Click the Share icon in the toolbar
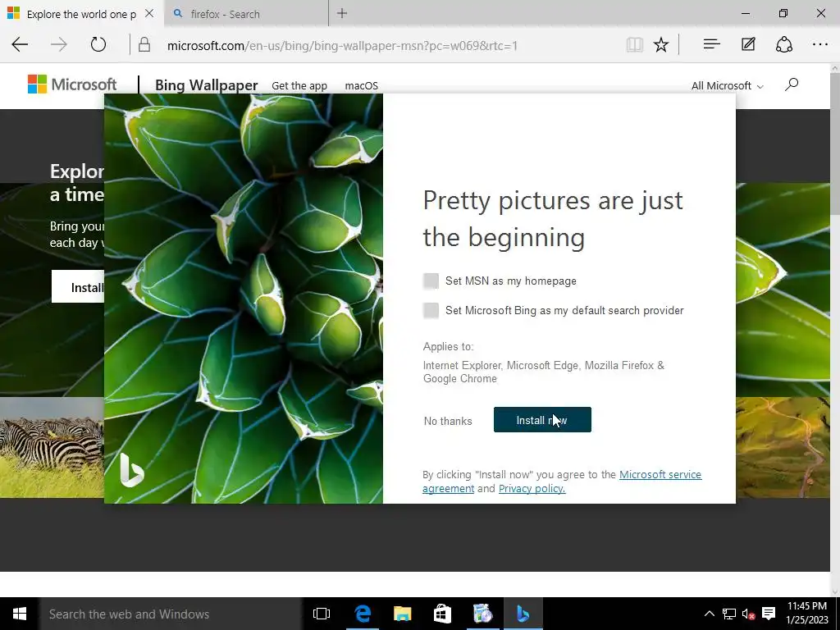The image size is (840, 630). pos(783,44)
